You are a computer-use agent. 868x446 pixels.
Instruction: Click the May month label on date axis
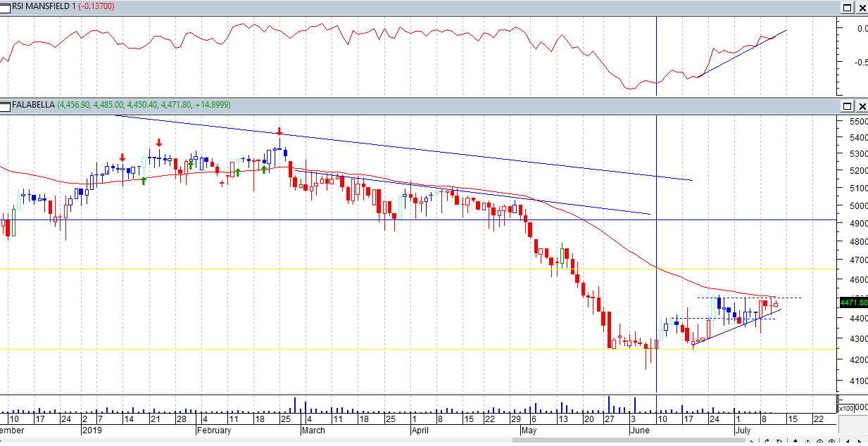(528, 430)
